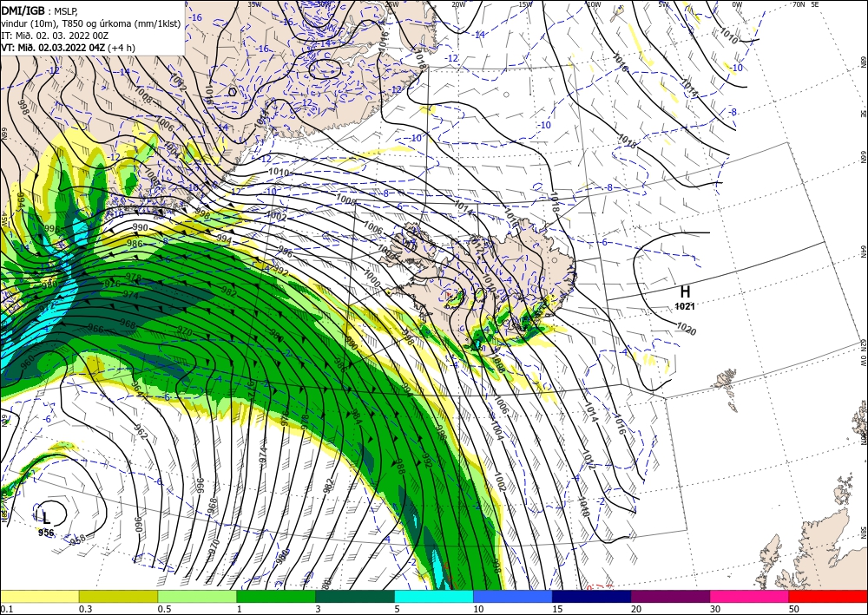Click the '64N' latitude label on right edge
Screen dimensions: 868x615
coord(863,252)
